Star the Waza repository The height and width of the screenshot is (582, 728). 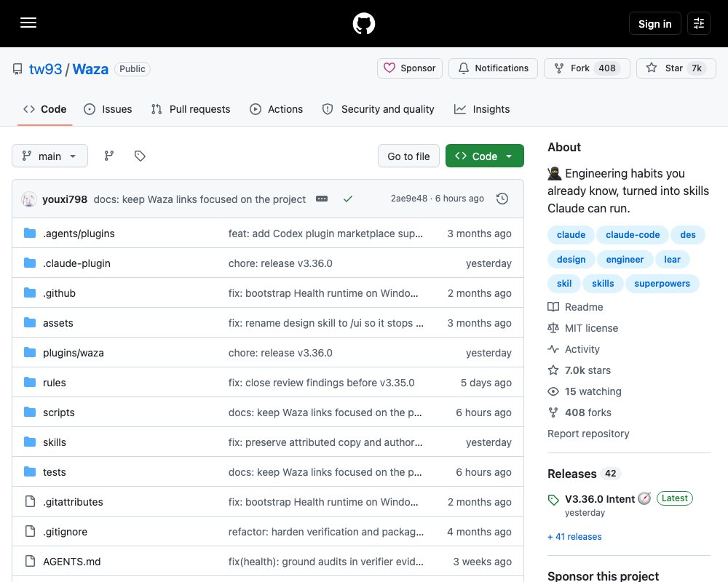point(676,68)
